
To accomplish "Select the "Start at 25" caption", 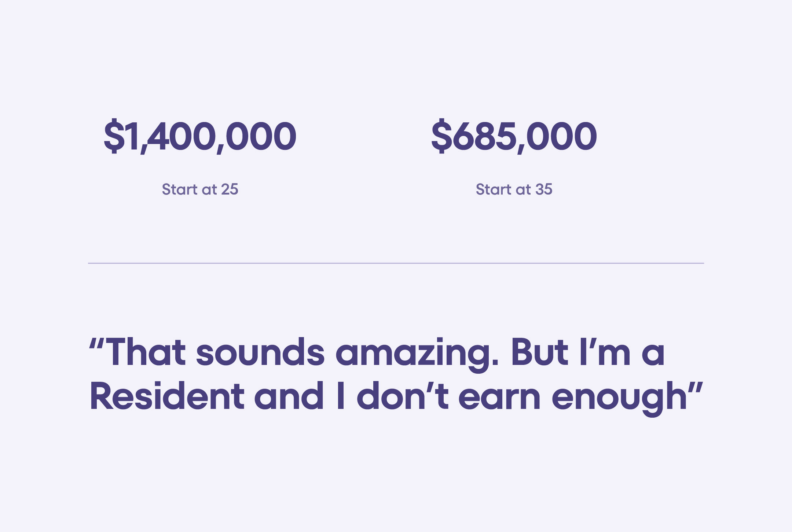I will (200, 189).
